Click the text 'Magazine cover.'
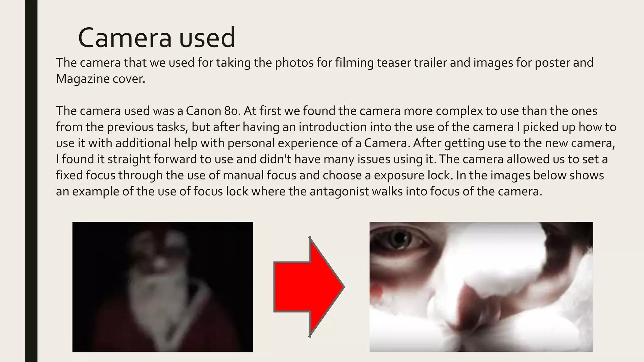The height and width of the screenshot is (362, 644). click(x=101, y=79)
